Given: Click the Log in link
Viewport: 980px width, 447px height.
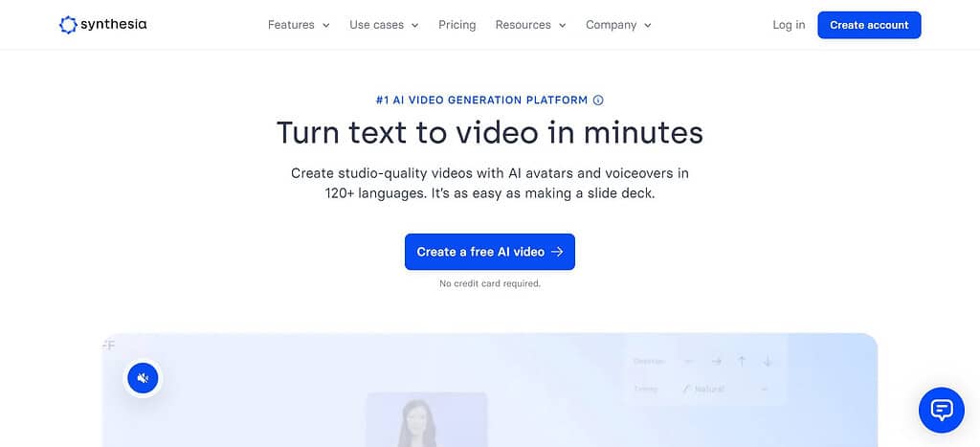Looking at the screenshot, I should coord(789,25).
